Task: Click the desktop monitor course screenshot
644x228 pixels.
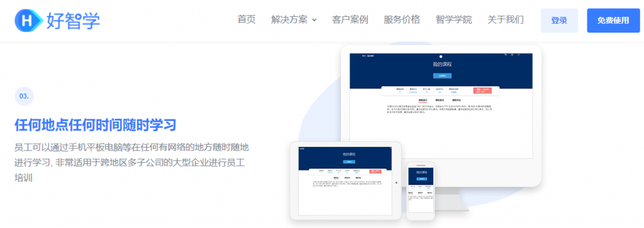Action: pos(441,106)
